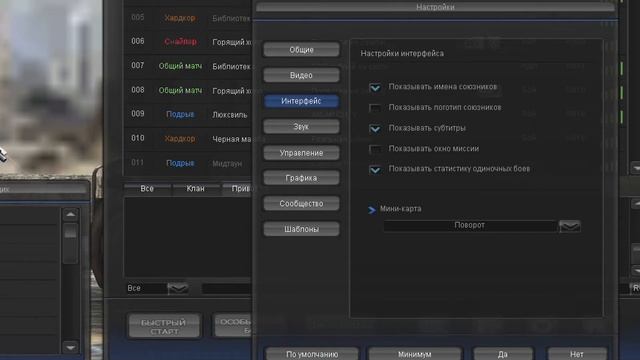Open the Видео settings tab
The image size is (640, 360).
(x=301, y=76)
